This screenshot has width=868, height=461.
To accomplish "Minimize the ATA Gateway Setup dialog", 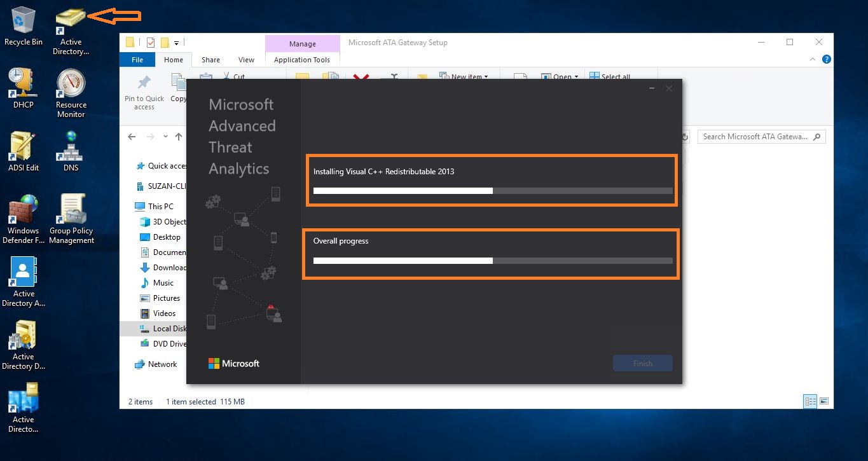I will pos(652,88).
